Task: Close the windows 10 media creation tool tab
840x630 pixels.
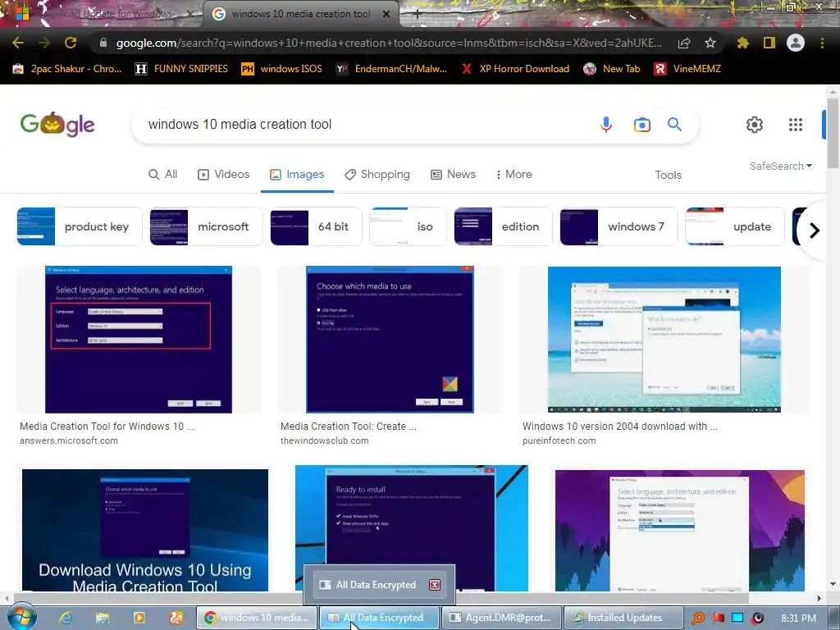Action: point(386,14)
